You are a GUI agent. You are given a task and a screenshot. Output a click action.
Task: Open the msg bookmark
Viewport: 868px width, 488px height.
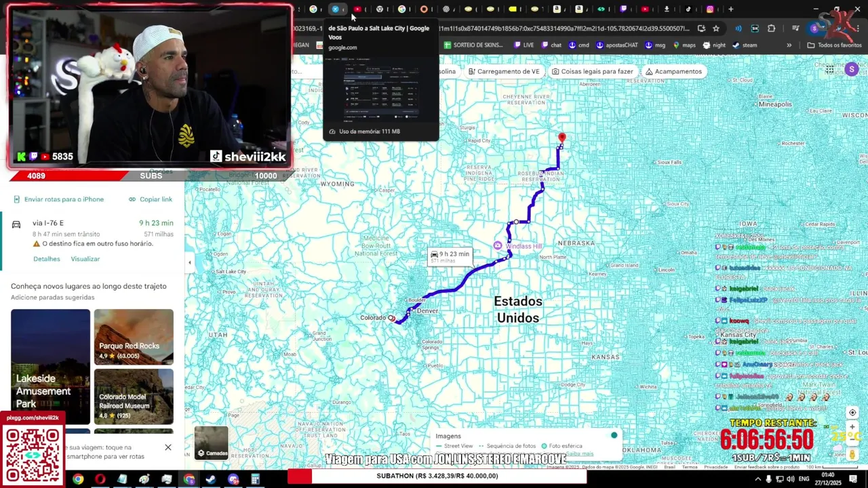point(656,45)
